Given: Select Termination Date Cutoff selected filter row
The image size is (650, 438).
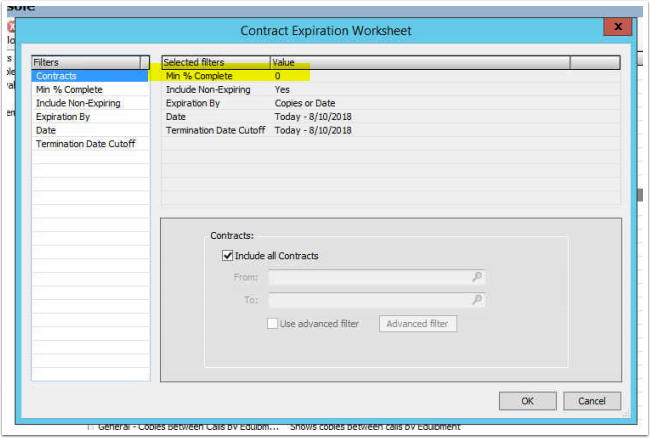Looking at the screenshot, I should point(391,131).
